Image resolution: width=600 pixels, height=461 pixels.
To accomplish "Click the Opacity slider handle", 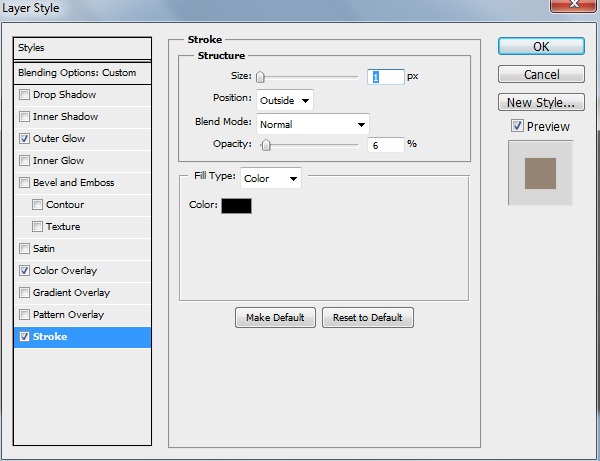I will [267, 145].
